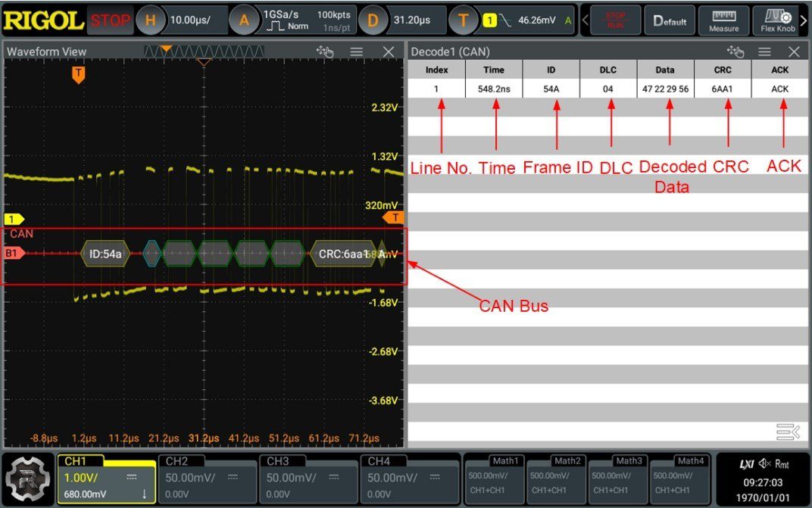The height and width of the screenshot is (508, 812).
Task: Open the Flex Knob menu
Action: [x=778, y=20]
